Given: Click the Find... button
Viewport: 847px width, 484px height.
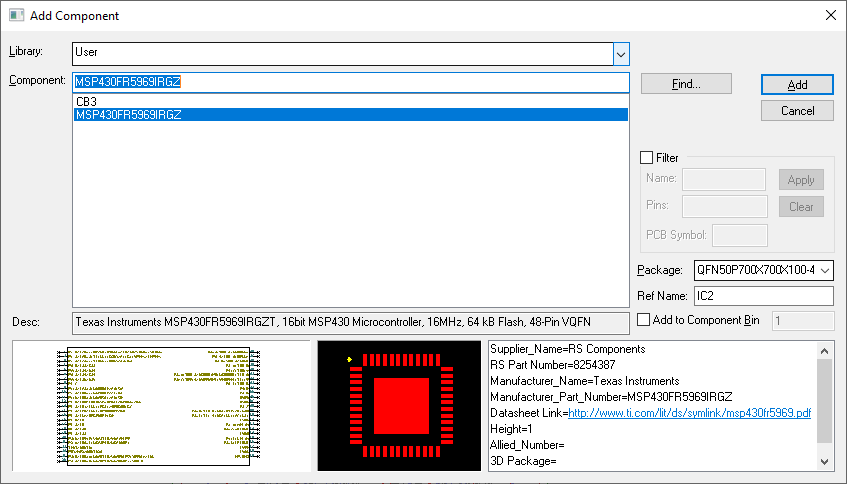Looking at the screenshot, I should click(x=686, y=84).
